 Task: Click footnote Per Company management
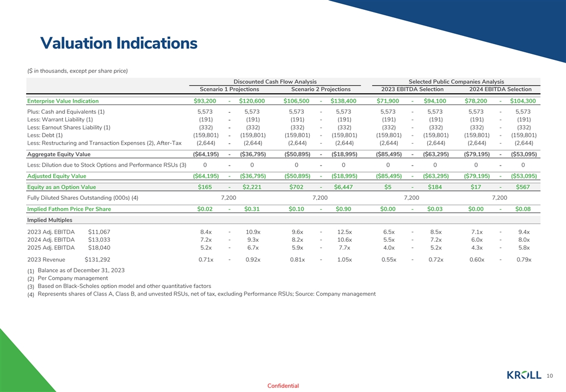[72, 278]
